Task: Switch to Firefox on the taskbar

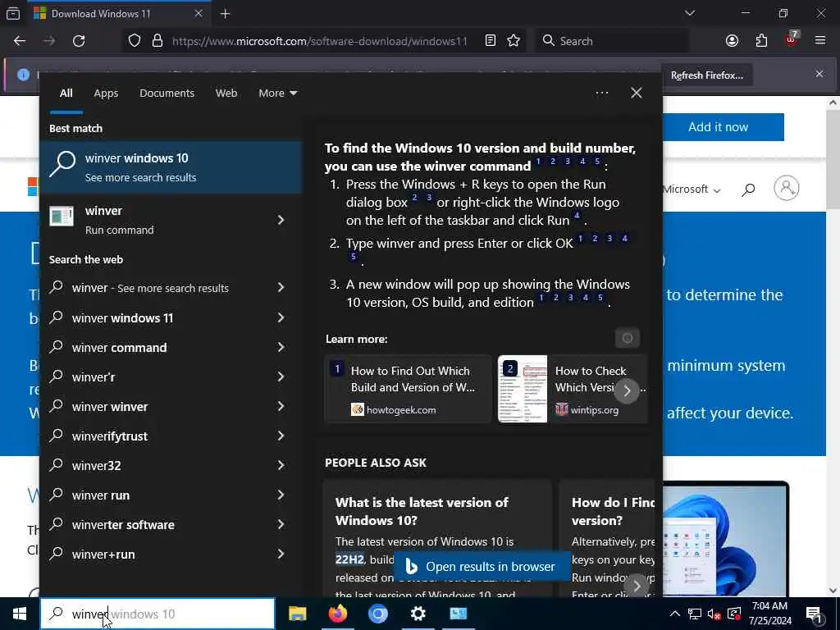Action: (337, 614)
